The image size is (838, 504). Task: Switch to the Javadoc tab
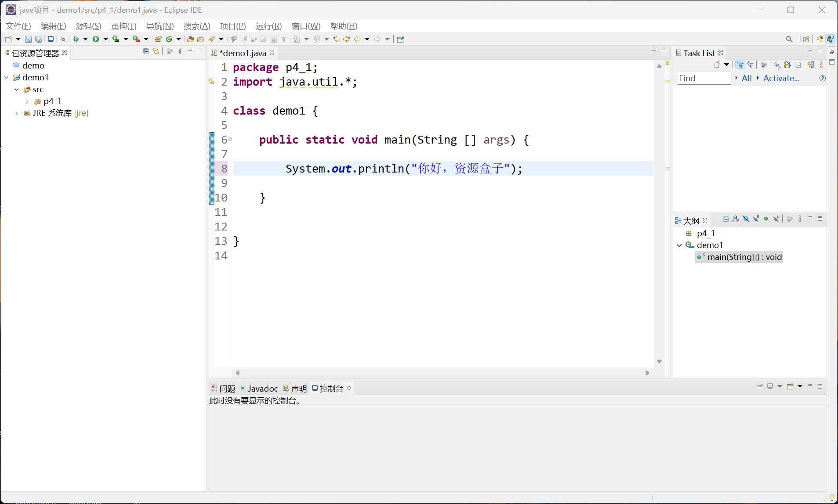259,388
